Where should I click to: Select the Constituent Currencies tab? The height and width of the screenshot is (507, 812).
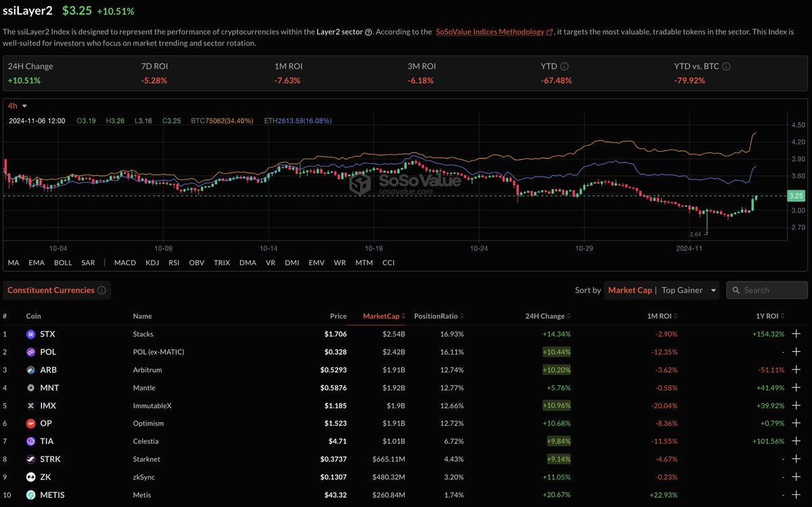57,290
